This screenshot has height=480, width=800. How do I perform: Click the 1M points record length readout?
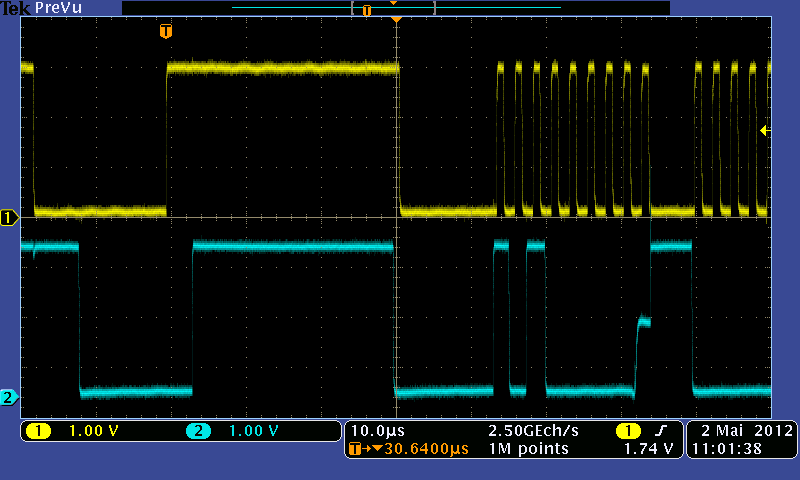click(529, 449)
